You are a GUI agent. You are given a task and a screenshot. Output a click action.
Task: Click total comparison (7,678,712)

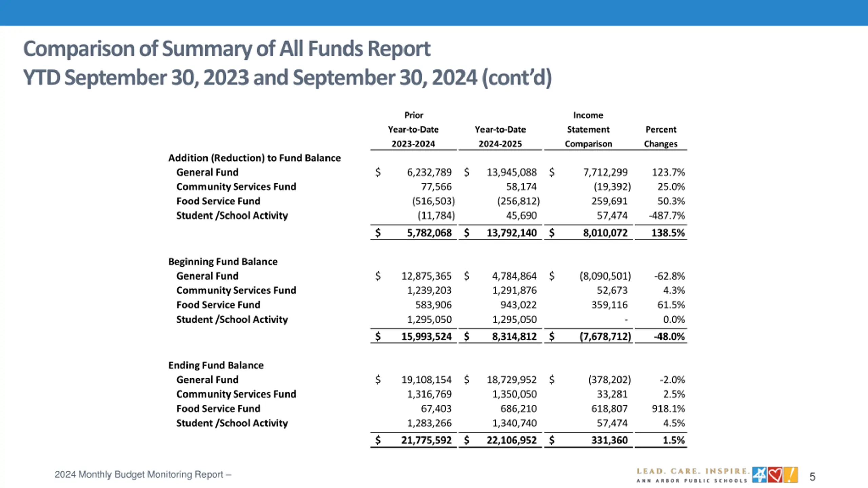(605, 337)
